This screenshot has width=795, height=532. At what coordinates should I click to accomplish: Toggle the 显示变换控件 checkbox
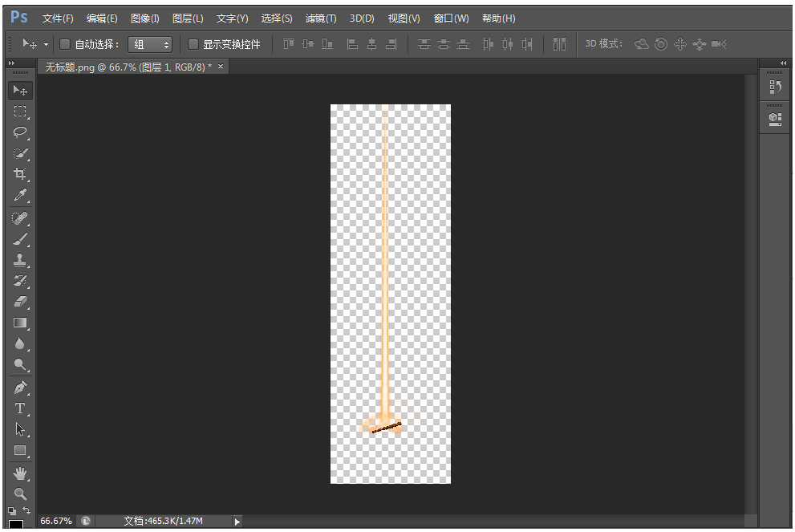(x=193, y=44)
